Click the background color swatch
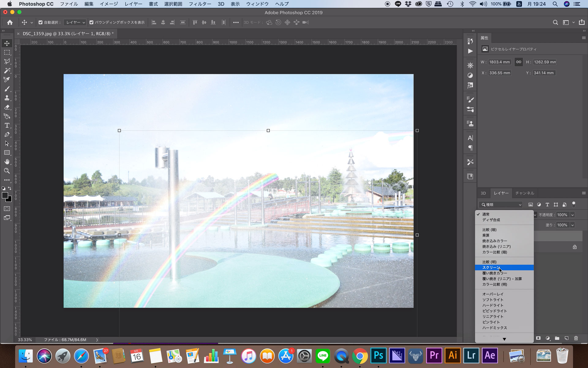This screenshot has width=588, height=368. tap(10, 200)
